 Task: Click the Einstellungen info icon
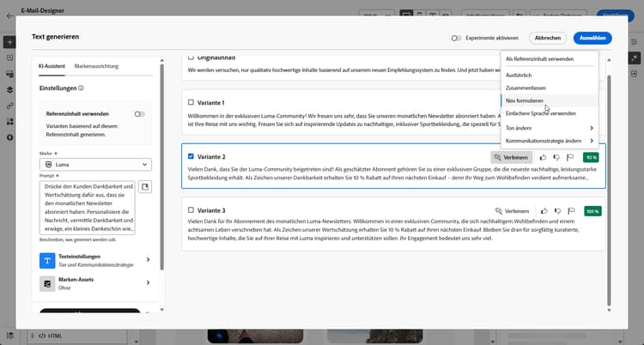tap(81, 88)
